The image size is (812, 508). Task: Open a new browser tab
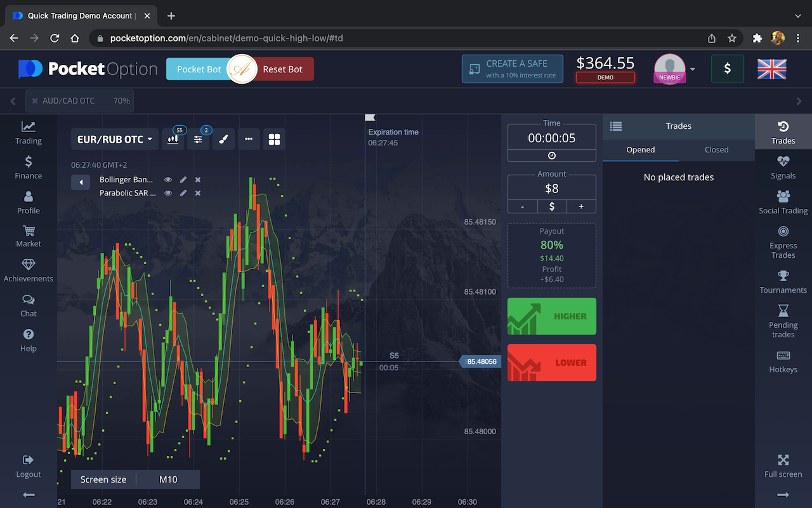(171, 16)
